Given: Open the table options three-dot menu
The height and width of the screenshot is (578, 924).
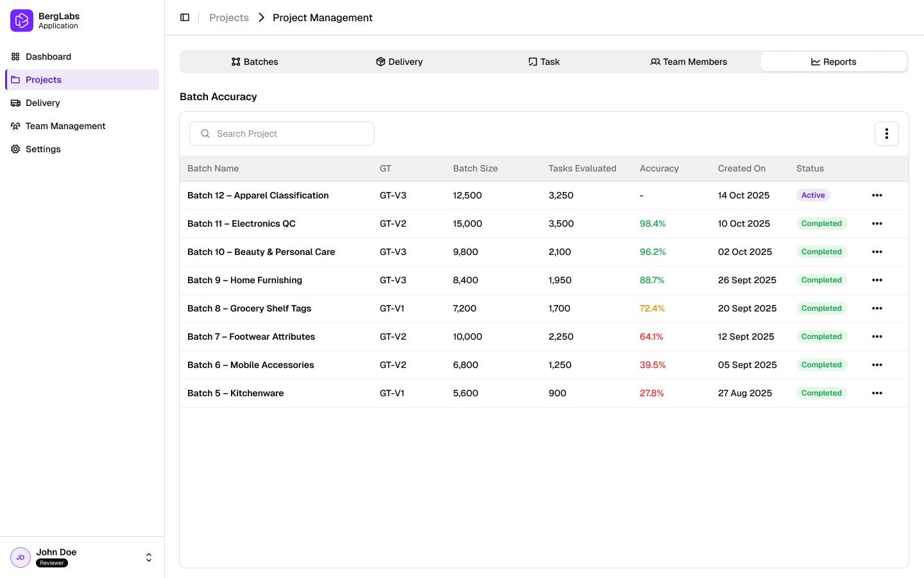Looking at the screenshot, I should 887,134.
